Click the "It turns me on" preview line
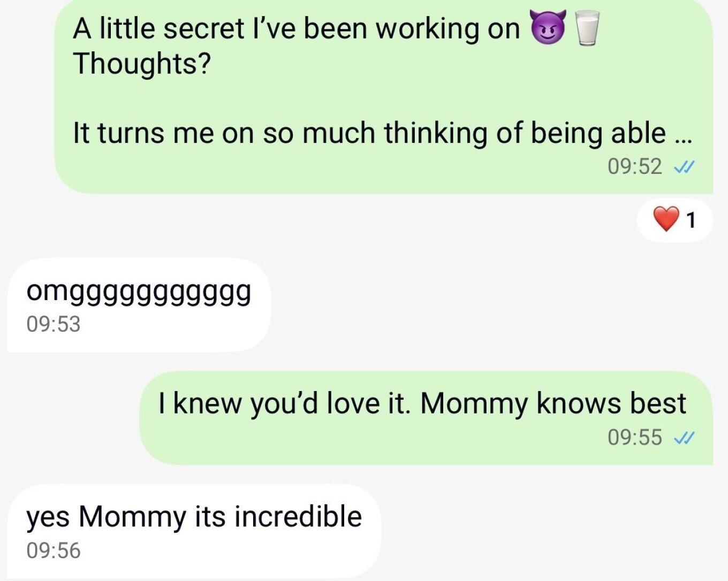This screenshot has width=728, height=581. (x=369, y=133)
